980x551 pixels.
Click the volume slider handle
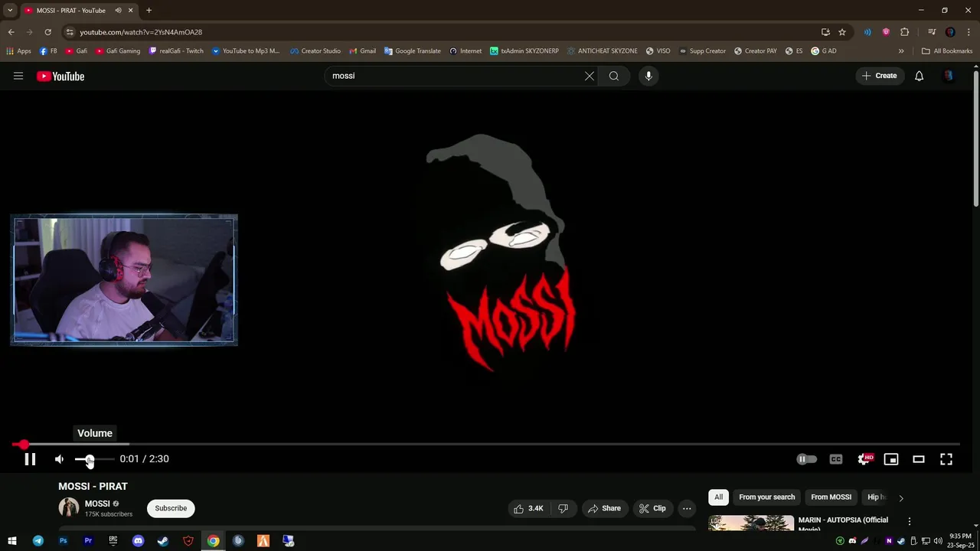click(89, 459)
